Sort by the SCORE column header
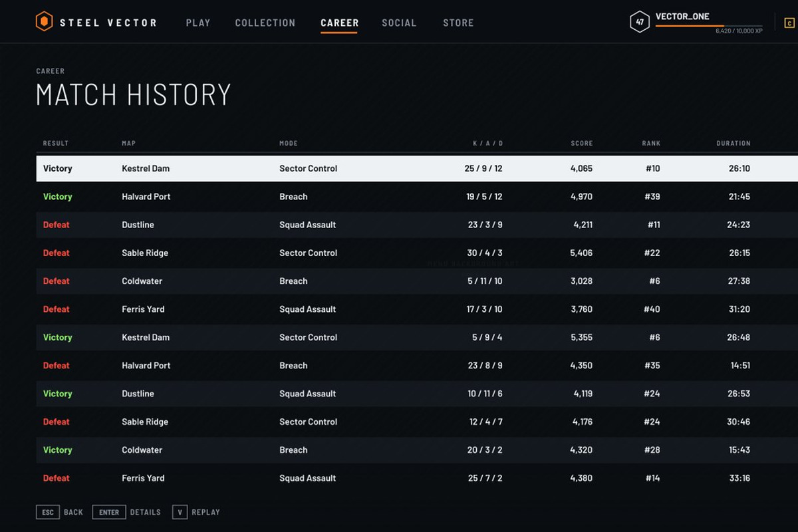 click(581, 143)
